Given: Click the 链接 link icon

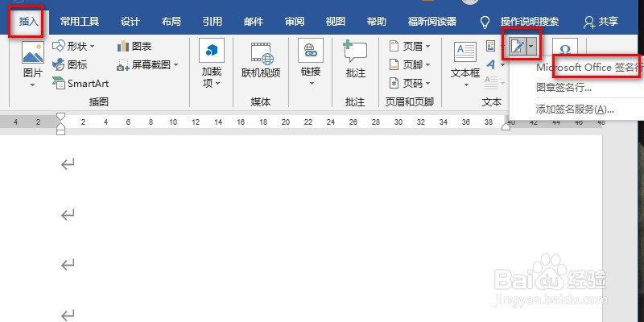Looking at the screenshot, I should (311, 51).
